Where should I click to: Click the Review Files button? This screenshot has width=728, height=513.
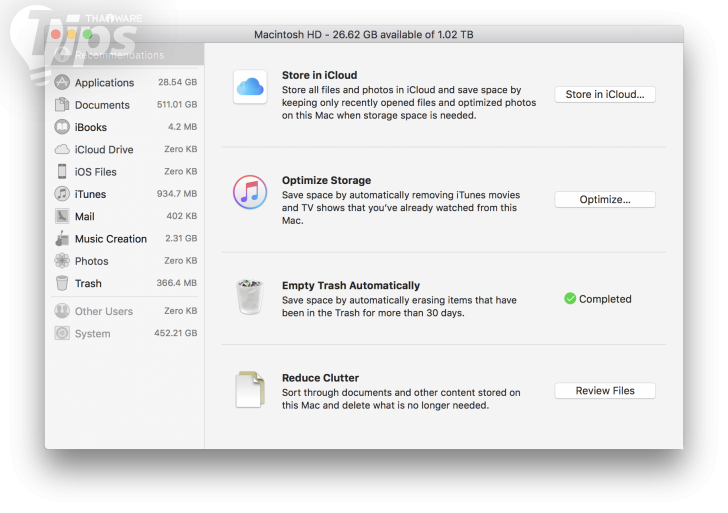[x=605, y=390]
